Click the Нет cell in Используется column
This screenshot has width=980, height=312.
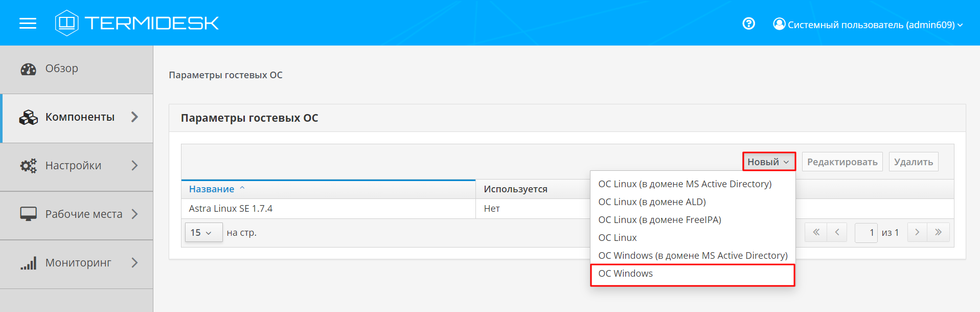click(x=492, y=209)
